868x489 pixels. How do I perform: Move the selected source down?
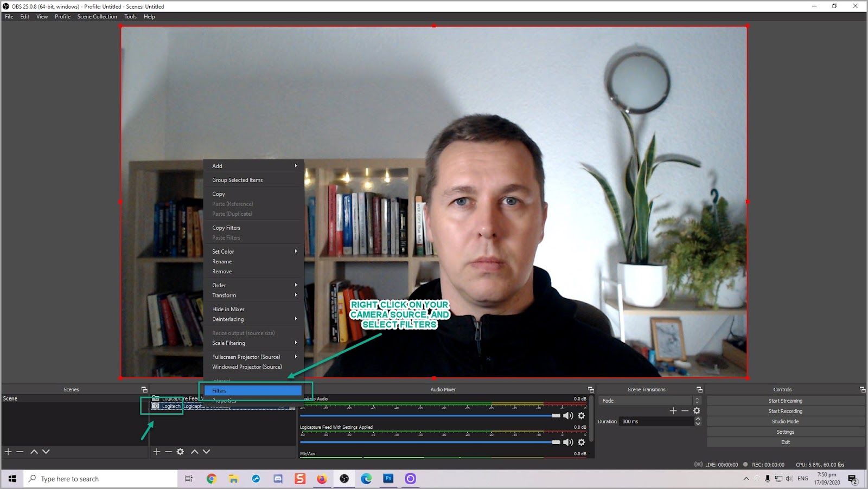coord(207,452)
